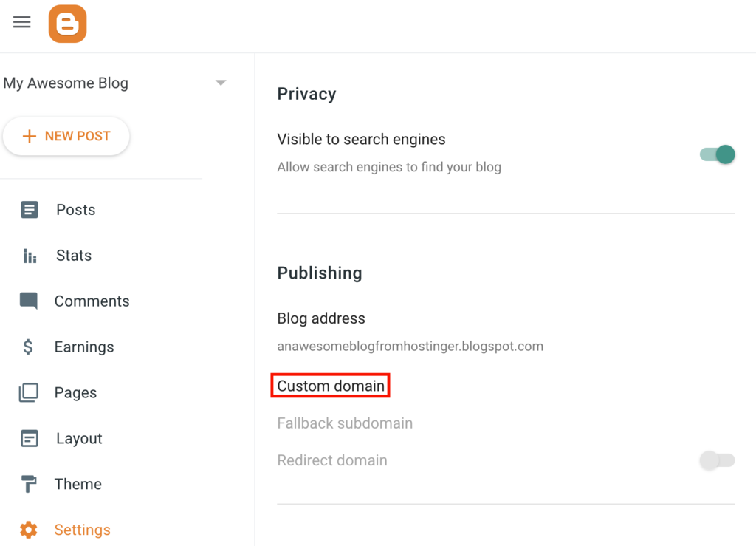Screen dimensions: 756x546
Task: Open the Posts section via its document icon
Action: (x=30, y=209)
